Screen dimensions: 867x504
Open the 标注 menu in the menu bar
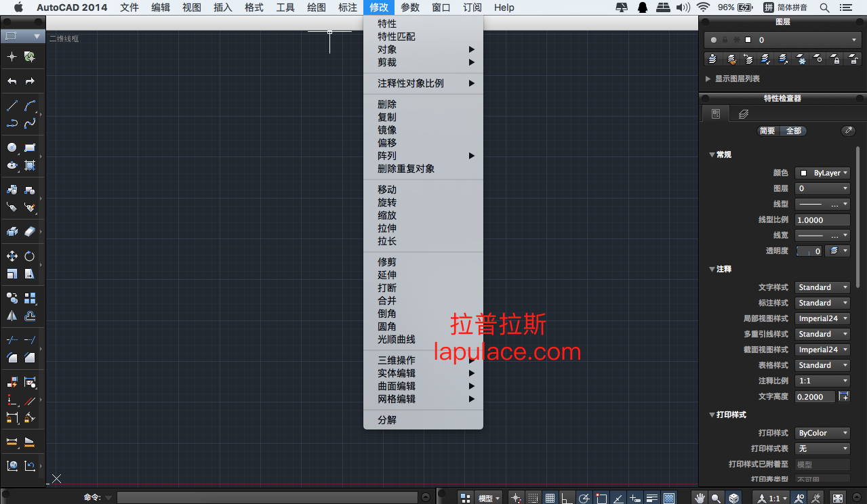click(347, 7)
